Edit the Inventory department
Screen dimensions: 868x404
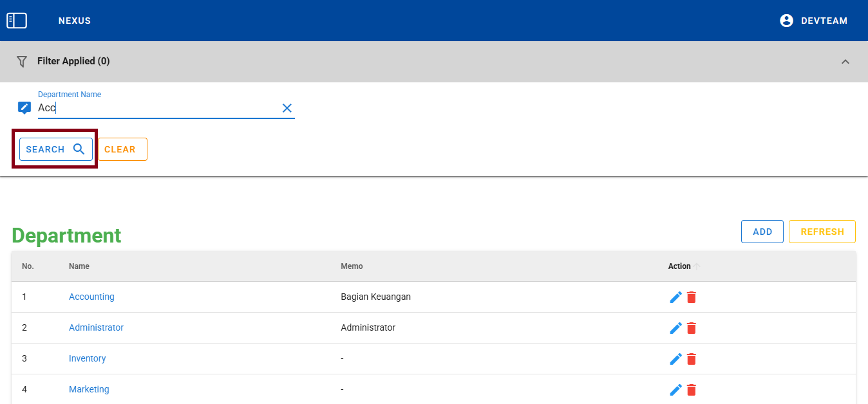tap(675, 359)
